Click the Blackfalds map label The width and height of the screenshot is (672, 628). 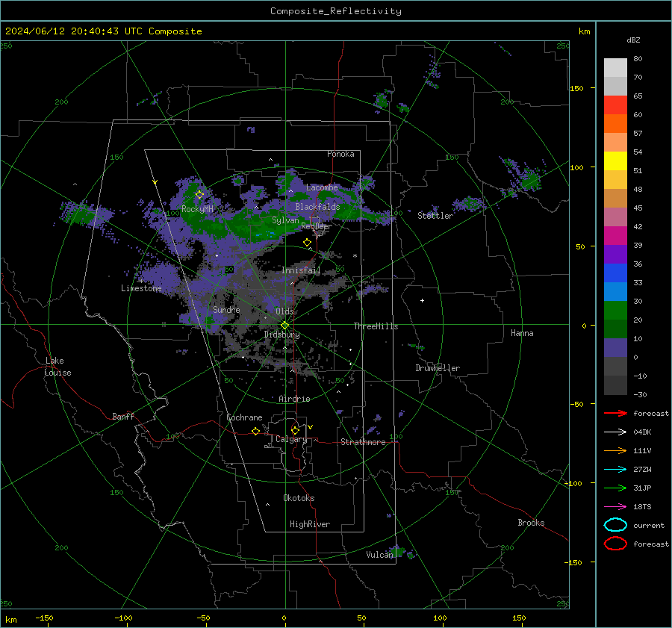click(317, 207)
